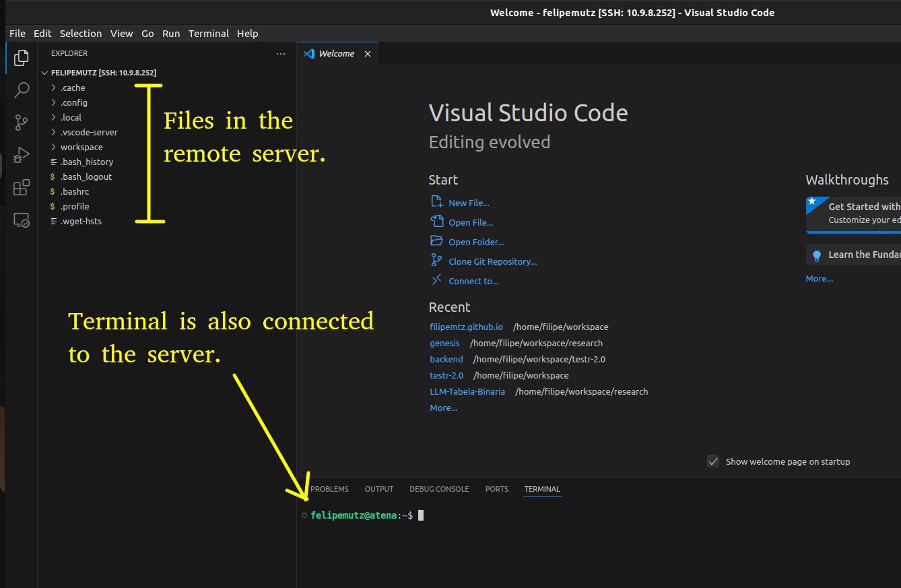901x588 pixels.
Task: Open the View menu
Action: point(122,33)
